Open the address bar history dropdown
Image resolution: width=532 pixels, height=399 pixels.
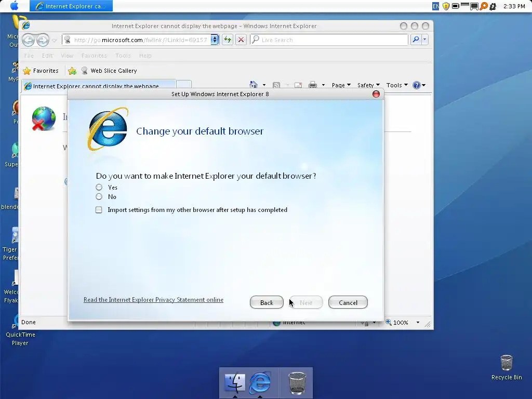point(215,40)
